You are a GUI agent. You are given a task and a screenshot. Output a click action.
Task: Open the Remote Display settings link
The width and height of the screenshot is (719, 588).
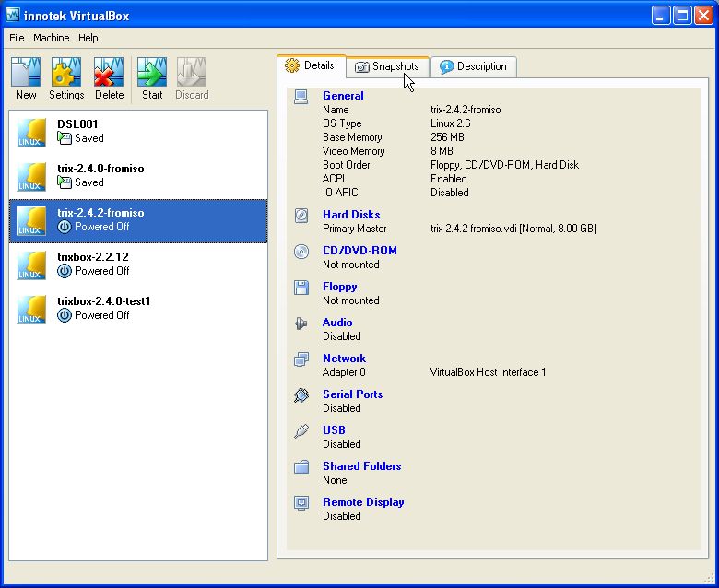pyautogui.click(x=363, y=502)
